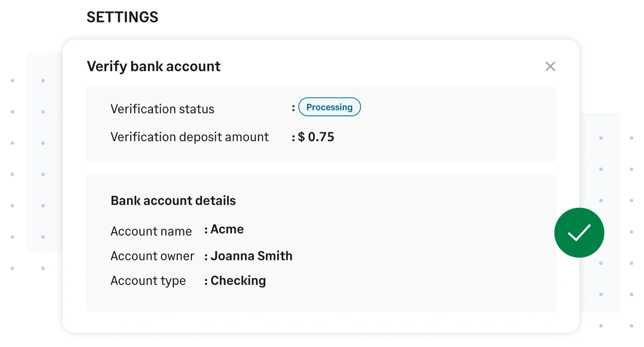Viewport: 644px width, 347px height.
Task: Click the Account owner label
Action: 152,256
